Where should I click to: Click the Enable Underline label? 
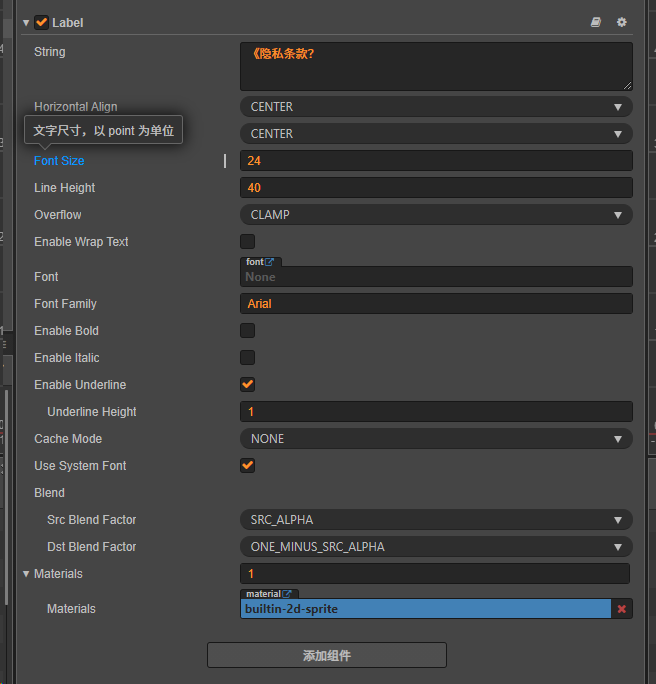coord(80,385)
